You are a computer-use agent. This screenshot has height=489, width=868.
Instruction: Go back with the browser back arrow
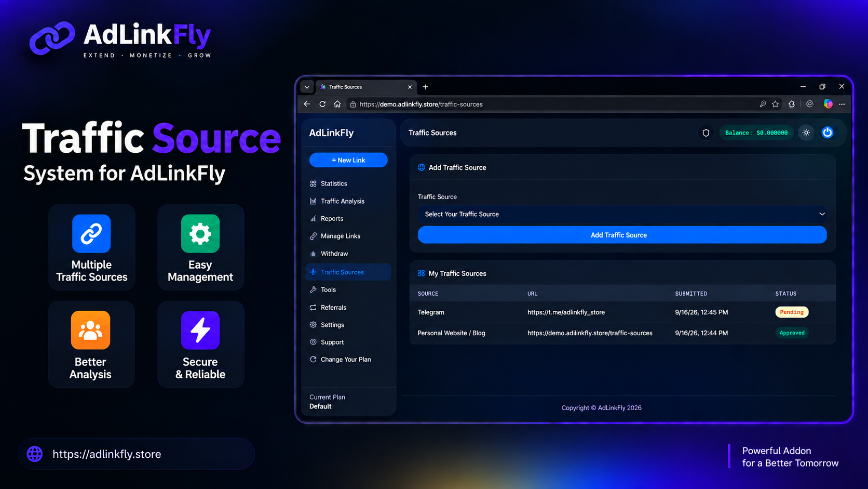307,104
